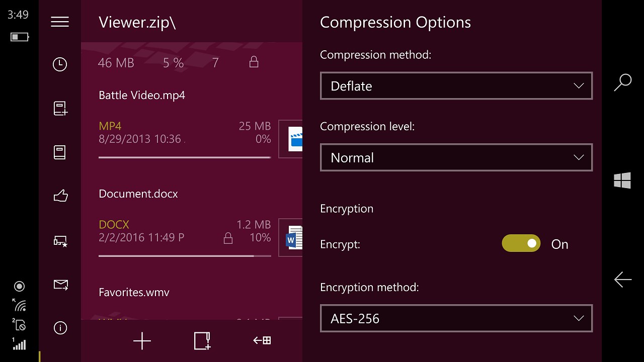Open the mail send icon in sidebar

60,285
